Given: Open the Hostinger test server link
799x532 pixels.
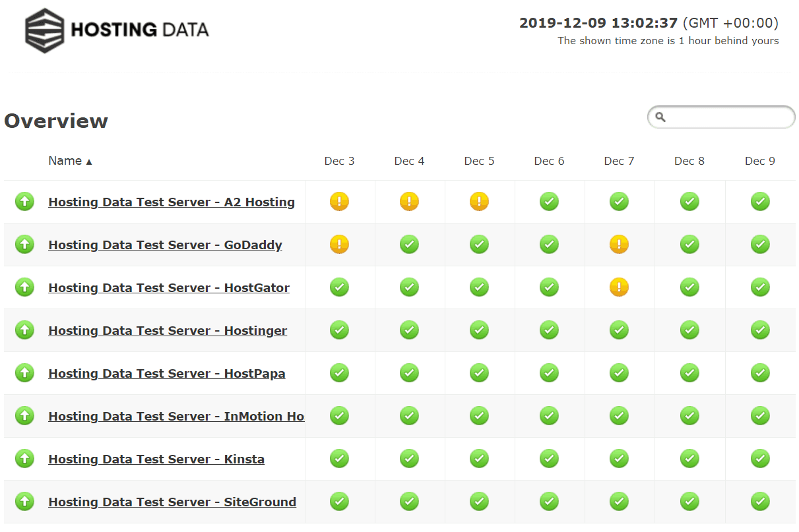Looking at the screenshot, I should pyautogui.click(x=168, y=331).
